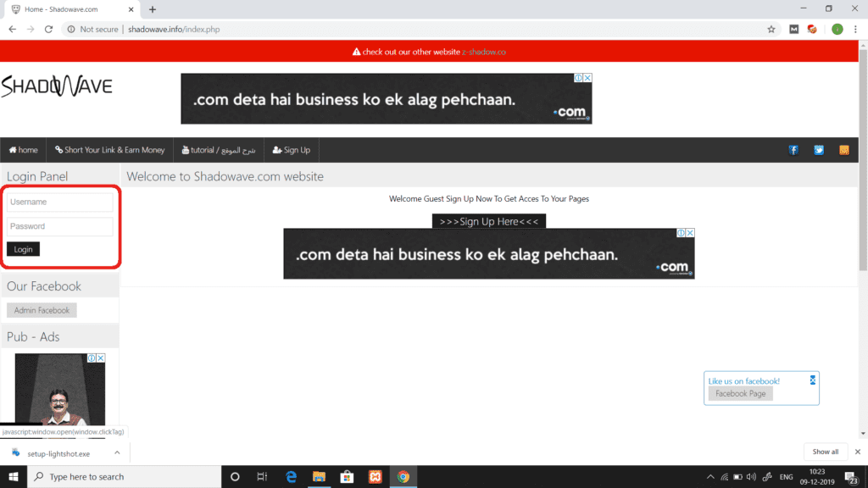Click the Login button
The width and height of the screenshot is (868, 488).
pos(23,249)
